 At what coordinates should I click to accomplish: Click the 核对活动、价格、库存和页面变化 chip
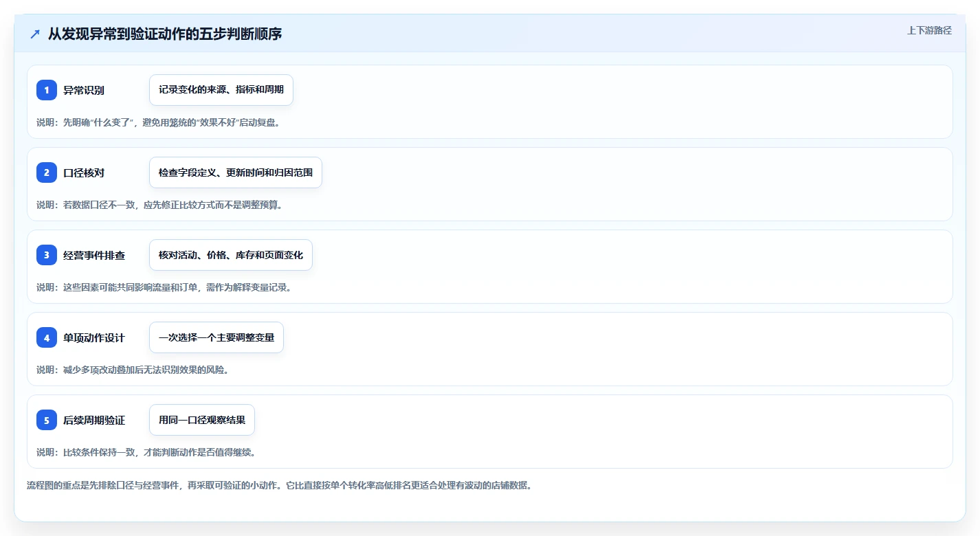pos(231,255)
